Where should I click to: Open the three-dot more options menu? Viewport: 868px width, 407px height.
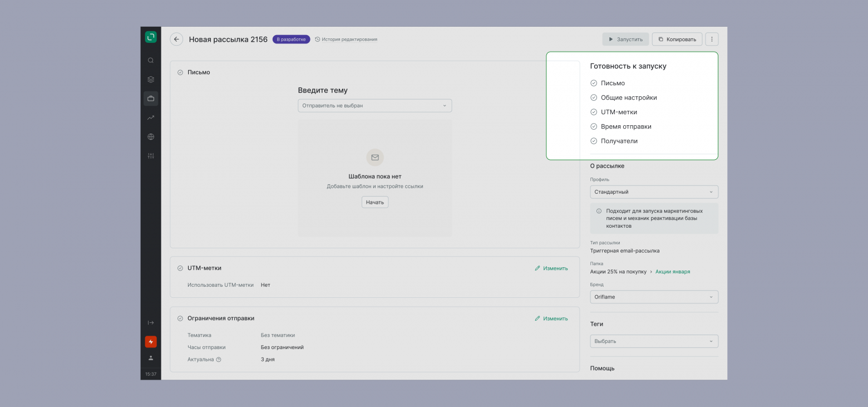tap(712, 40)
